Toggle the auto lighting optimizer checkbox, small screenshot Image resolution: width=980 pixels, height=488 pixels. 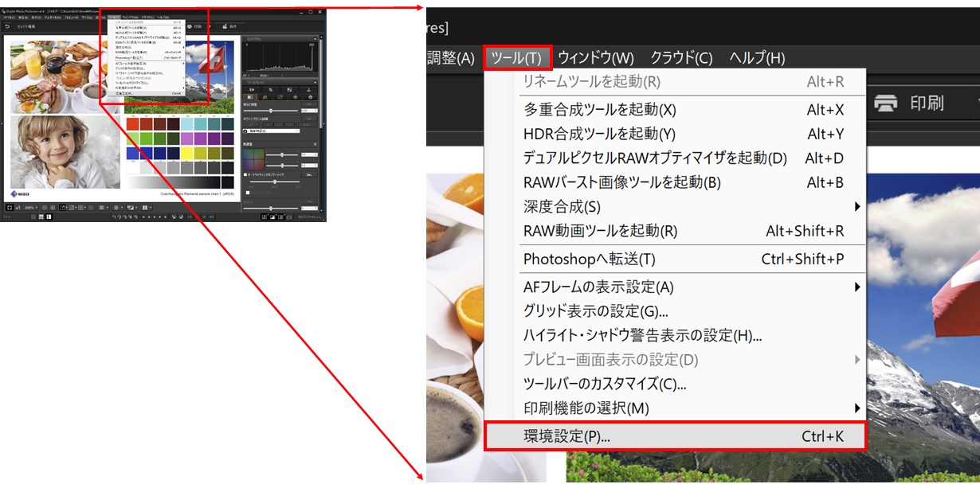pyautogui.click(x=245, y=174)
